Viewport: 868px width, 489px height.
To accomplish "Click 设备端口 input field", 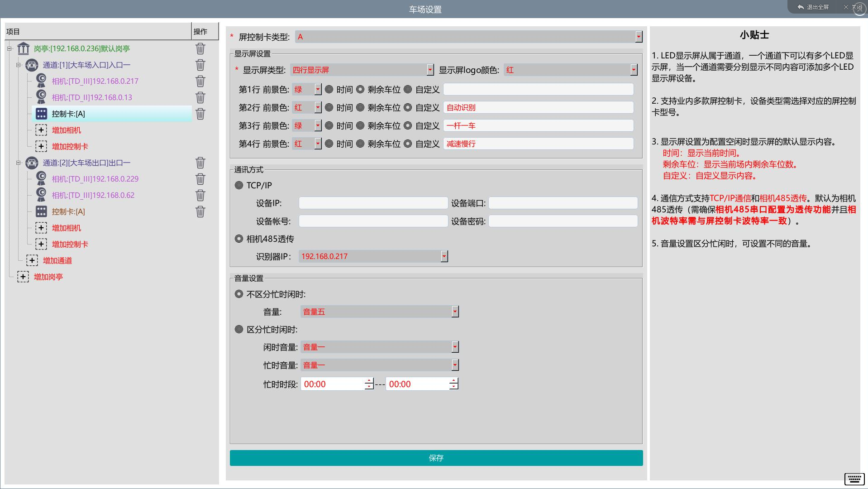I will [563, 203].
